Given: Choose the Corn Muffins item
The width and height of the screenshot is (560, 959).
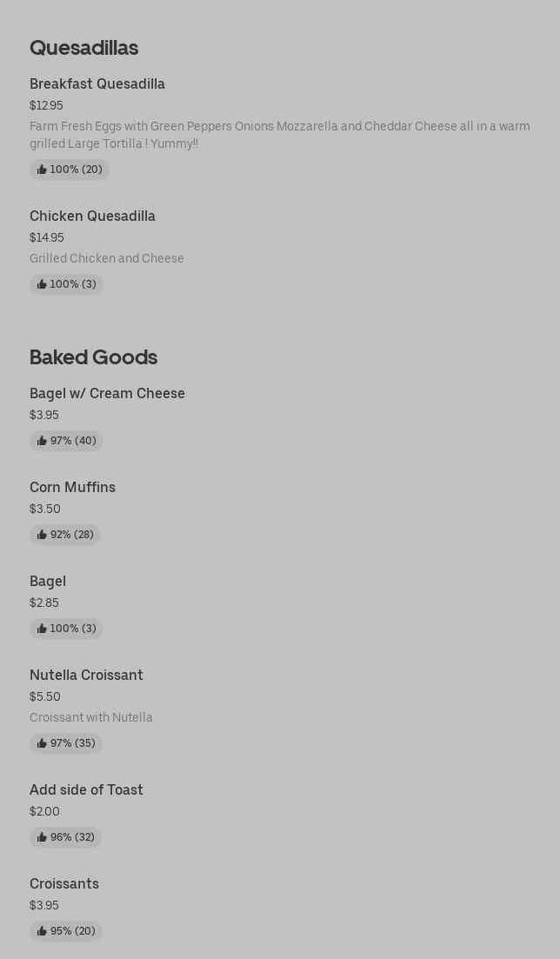Looking at the screenshot, I should tap(72, 488).
